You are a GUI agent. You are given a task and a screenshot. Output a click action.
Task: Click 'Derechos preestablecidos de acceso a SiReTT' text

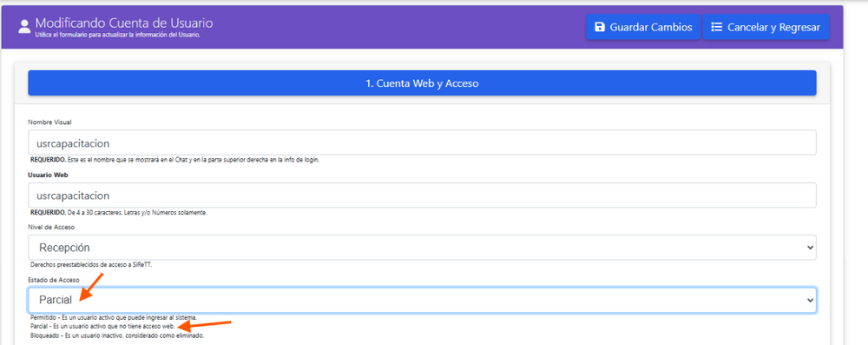point(91,264)
